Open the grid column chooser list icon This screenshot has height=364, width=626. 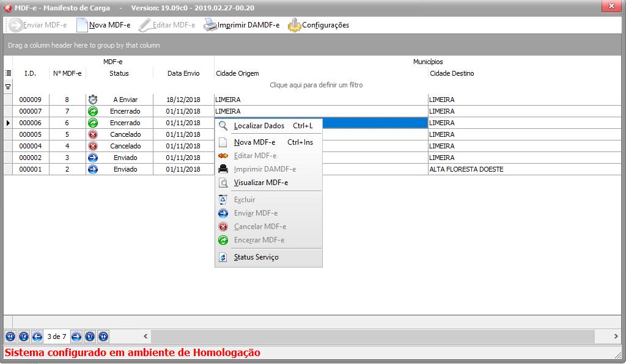8,73
